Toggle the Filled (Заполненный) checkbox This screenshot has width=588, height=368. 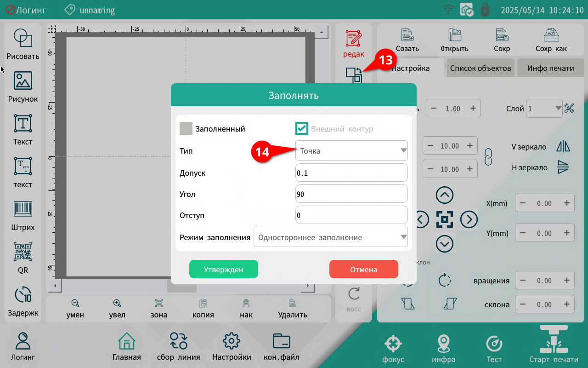186,129
